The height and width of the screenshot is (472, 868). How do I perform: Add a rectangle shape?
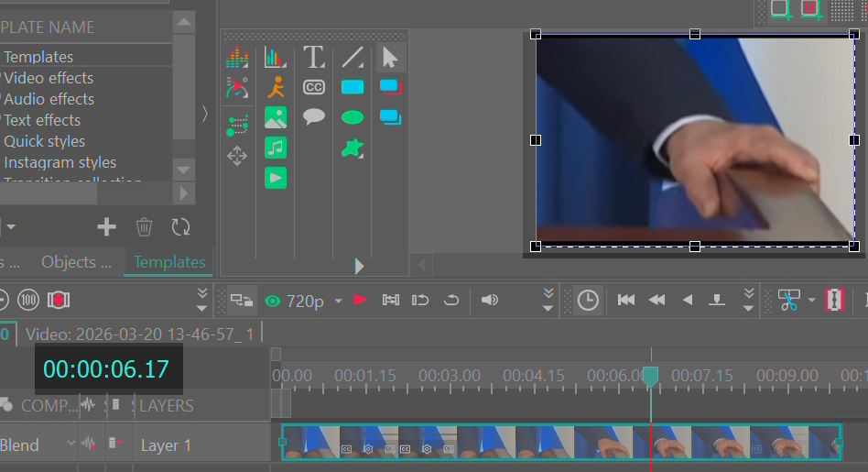(x=353, y=87)
